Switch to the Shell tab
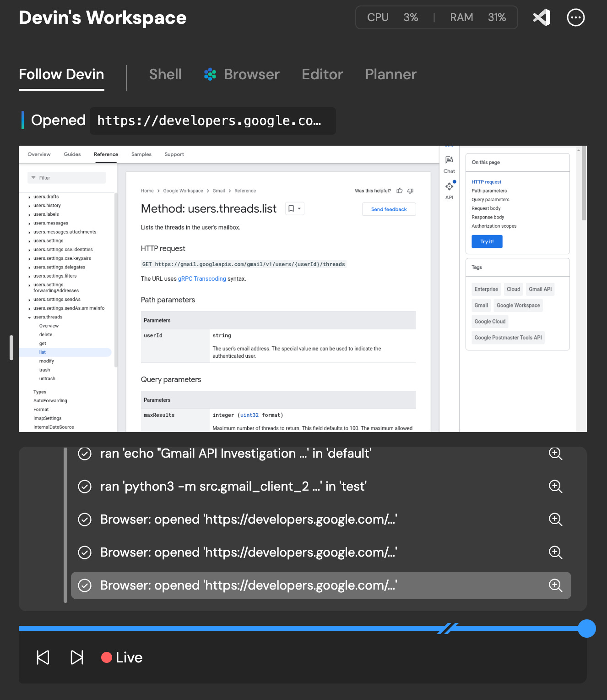This screenshot has width=607, height=700. click(x=165, y=74)
